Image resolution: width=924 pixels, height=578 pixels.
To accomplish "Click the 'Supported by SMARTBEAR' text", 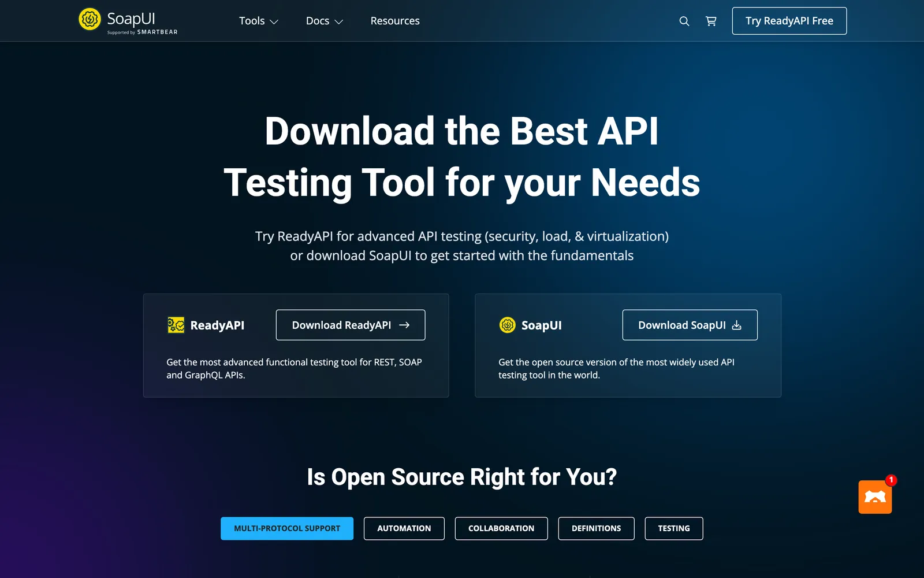I will click(143, 32).
